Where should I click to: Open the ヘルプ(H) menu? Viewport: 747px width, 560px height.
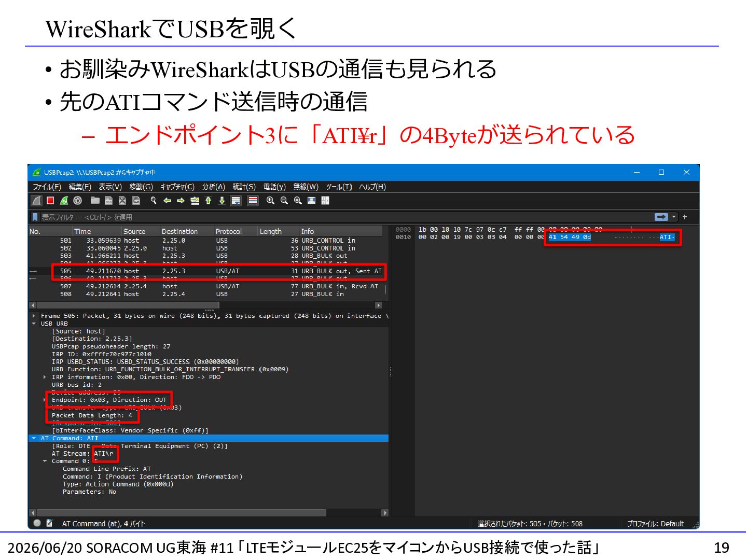pyautogui.click(x=372, y=187)
